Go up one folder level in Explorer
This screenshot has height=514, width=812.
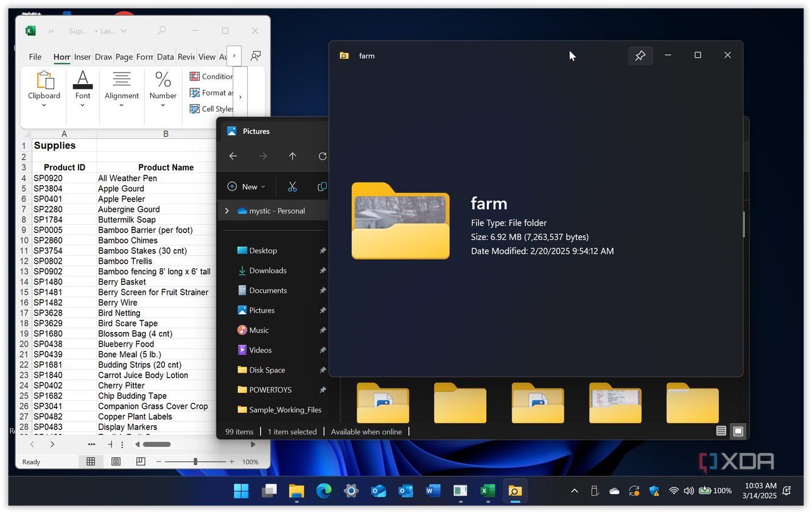click(292, 157)
